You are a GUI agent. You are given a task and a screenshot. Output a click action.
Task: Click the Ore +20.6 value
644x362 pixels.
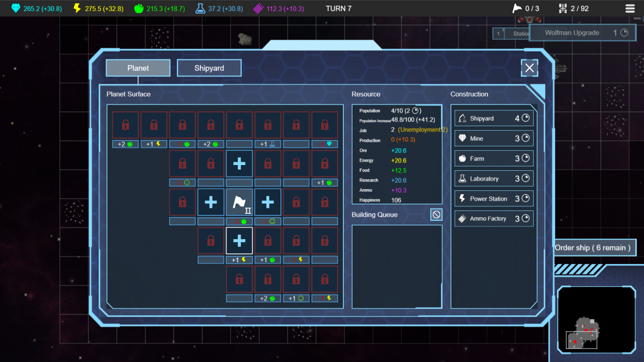[399, 151]
